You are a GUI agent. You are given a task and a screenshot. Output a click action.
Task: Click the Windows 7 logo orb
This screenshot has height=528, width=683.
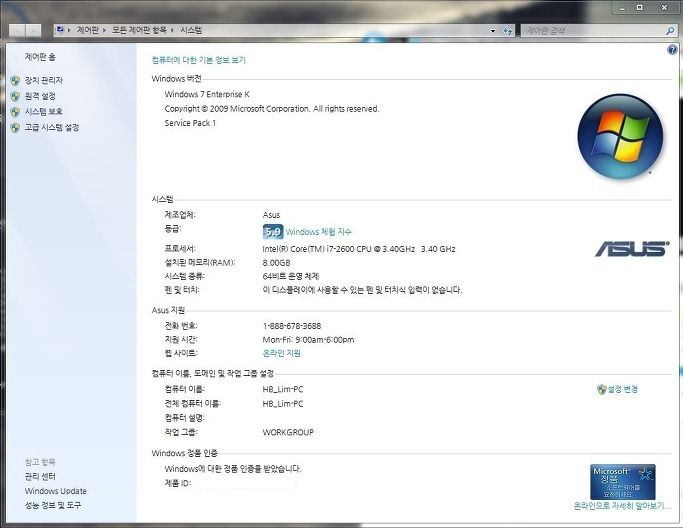point(620,136)
